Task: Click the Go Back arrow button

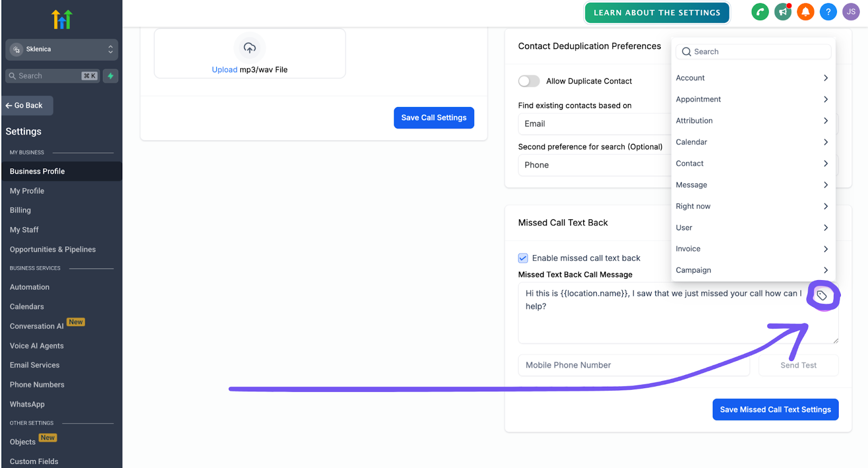Action: click(x=28, y=105)
